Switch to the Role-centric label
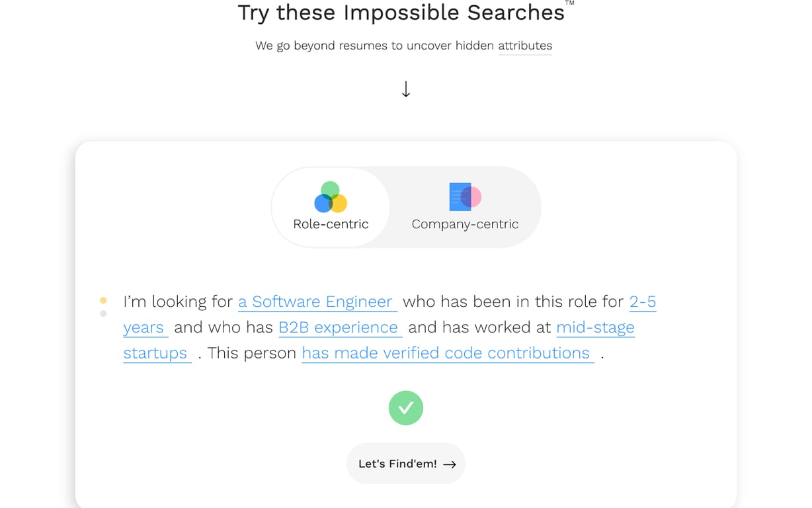This screenshot has width=812, height=508. (x=331, y=224)
